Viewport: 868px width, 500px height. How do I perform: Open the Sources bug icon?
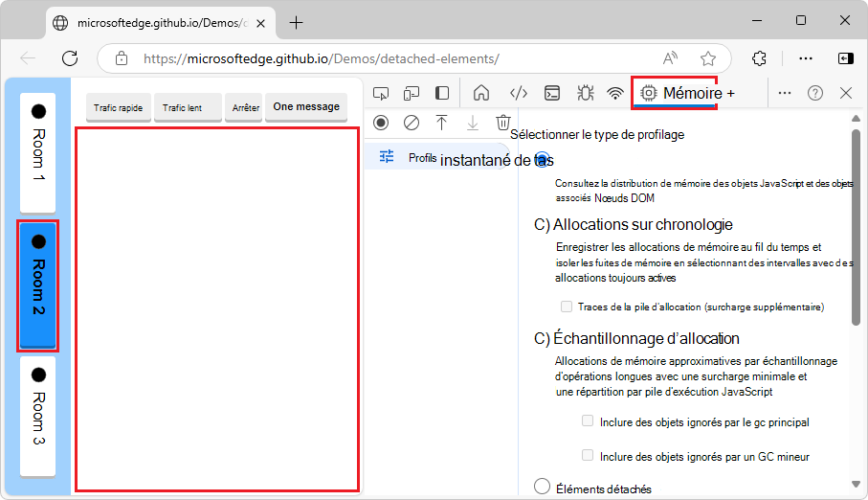click(x=585, y=93)
